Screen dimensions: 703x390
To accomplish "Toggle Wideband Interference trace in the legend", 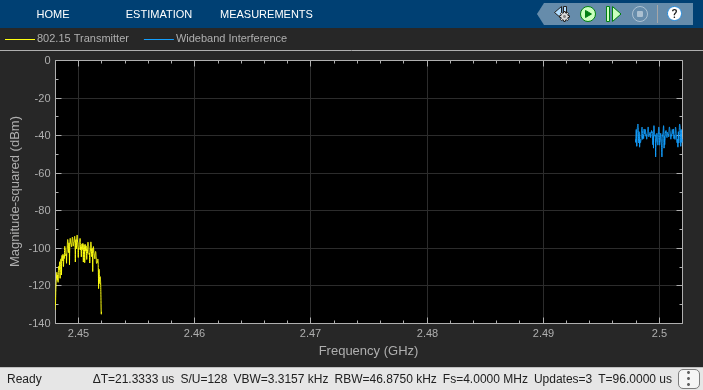I will click(231, 39).
